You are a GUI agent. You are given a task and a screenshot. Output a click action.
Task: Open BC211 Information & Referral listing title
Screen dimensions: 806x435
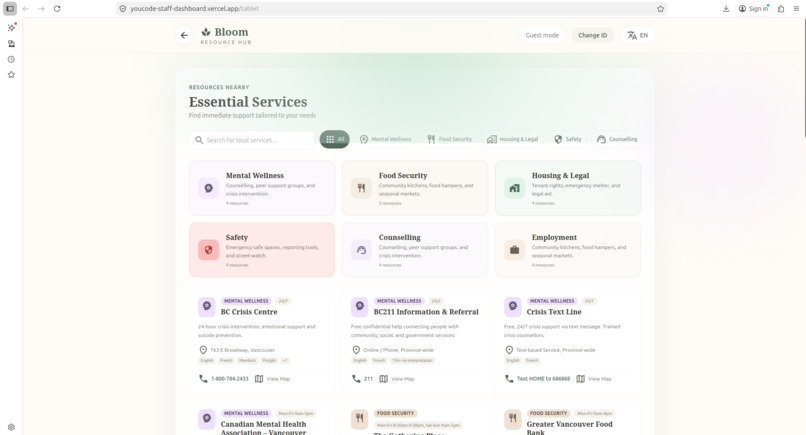point(426,312)
